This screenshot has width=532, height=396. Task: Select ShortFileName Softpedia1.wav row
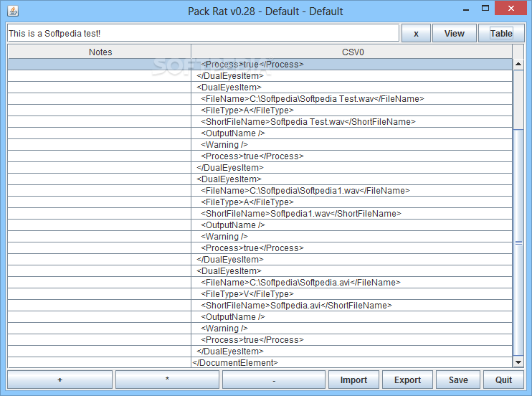pos(260,214)
